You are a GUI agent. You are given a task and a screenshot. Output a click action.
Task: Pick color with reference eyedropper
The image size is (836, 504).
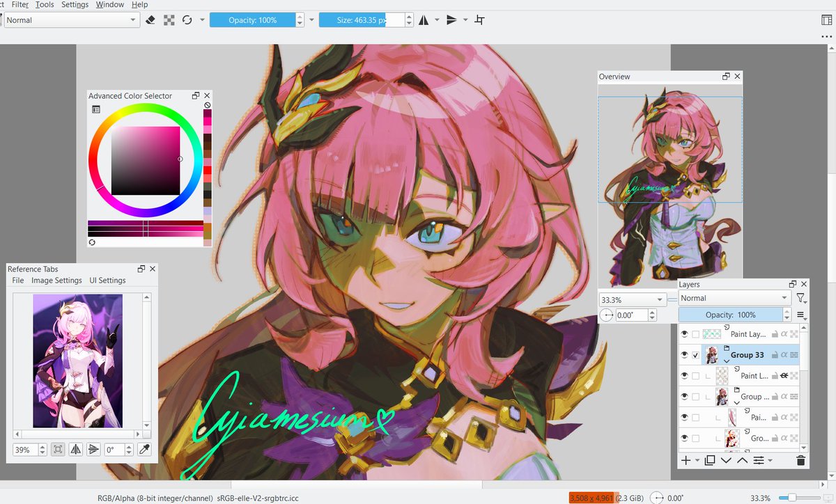pos(145,450)
